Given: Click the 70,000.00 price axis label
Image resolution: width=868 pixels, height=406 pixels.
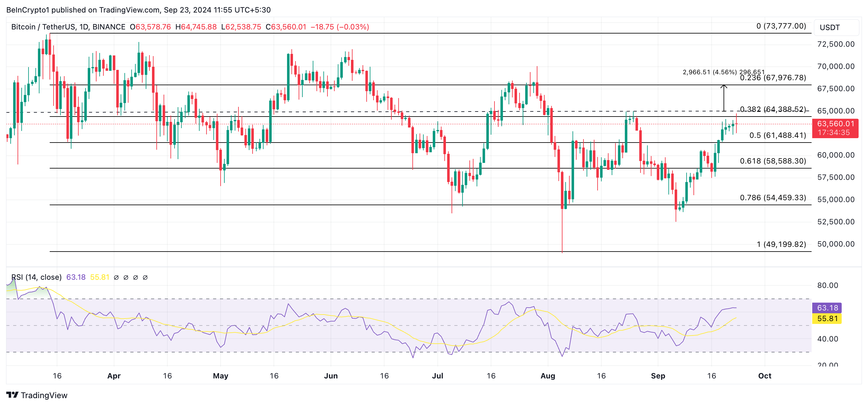Looking at the screenshot, I should [836, 66].
